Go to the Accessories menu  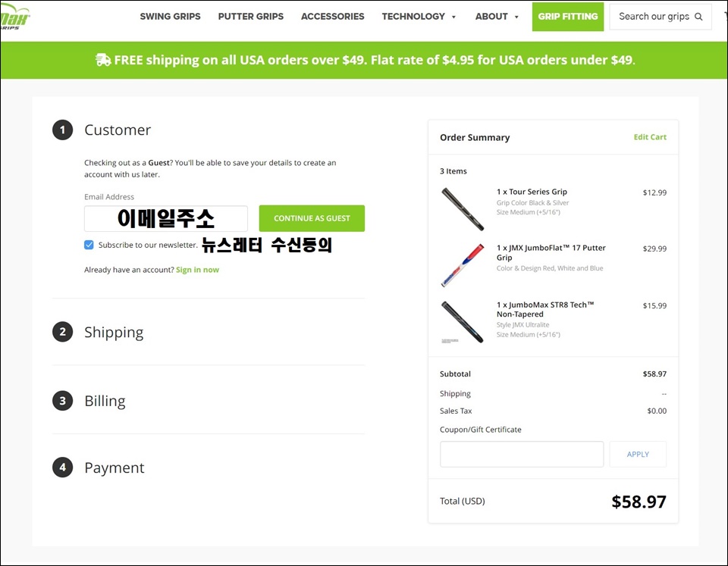tap(332, 17)
